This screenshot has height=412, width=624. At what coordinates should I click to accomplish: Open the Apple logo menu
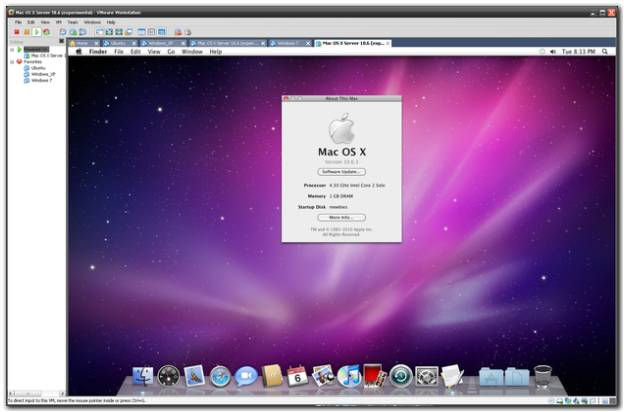pyautogui.click(x=79, y=51)
